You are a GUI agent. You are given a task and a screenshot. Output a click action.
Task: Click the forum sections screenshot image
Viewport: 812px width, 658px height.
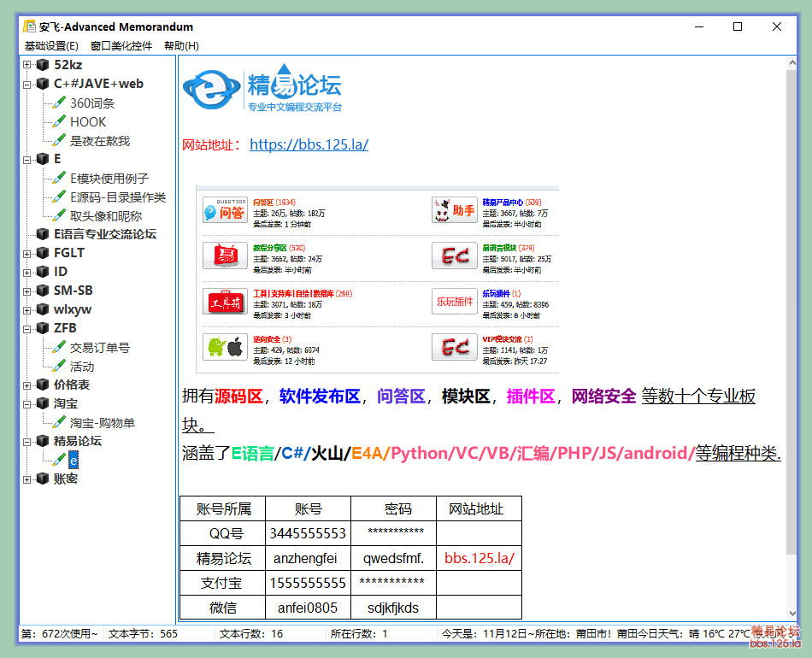[377, 279]
